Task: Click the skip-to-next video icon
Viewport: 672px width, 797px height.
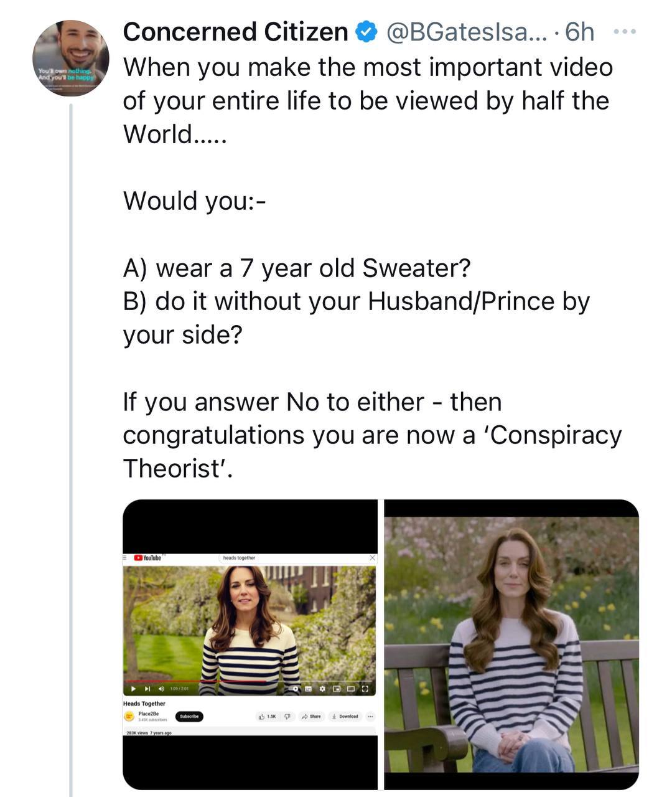Action: point(147,689)
